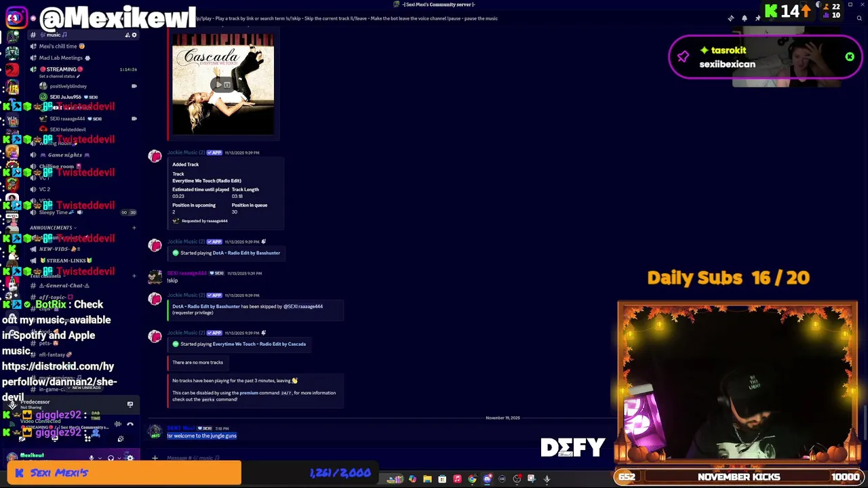The image size is (868, 488).
Task: Join the Chilling room voice channel
Action: pyautogui.click(x=83, y=166)
